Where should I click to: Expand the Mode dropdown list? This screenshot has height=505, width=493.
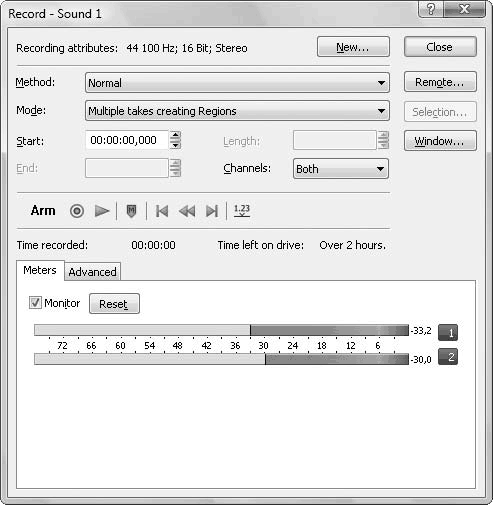click(237, 111)
